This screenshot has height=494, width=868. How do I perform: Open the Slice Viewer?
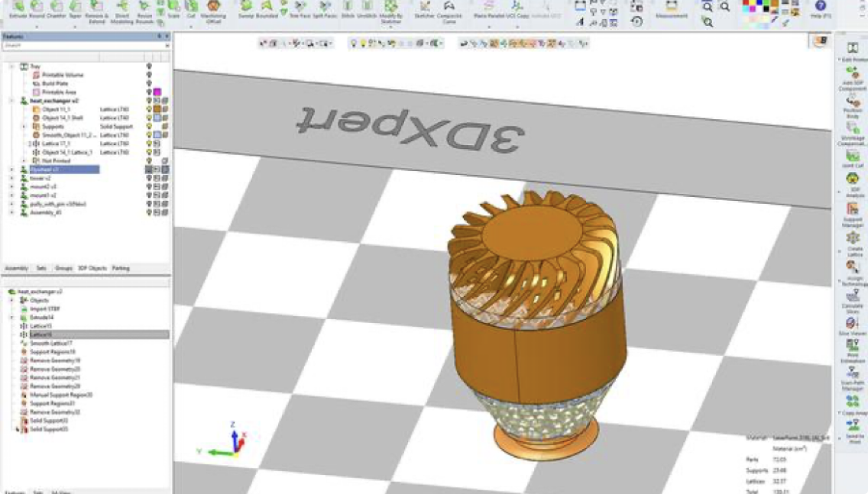(853, 326)
